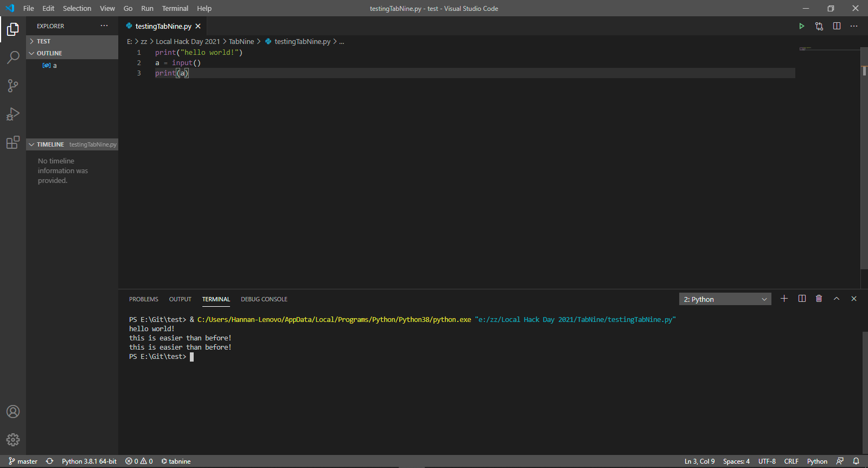The width and height of the screenshot is (868, 468).
Task: Open the Selection menu
Action: point(77,8)
